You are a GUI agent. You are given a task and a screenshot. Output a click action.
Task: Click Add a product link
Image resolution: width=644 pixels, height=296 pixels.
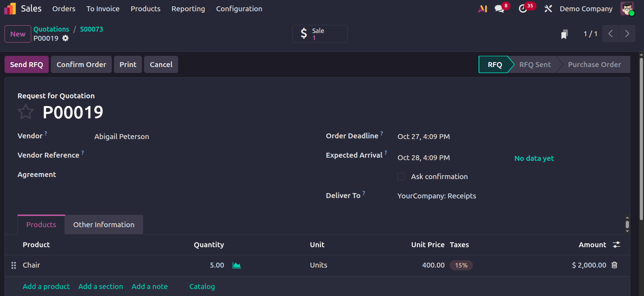(46, 287)
